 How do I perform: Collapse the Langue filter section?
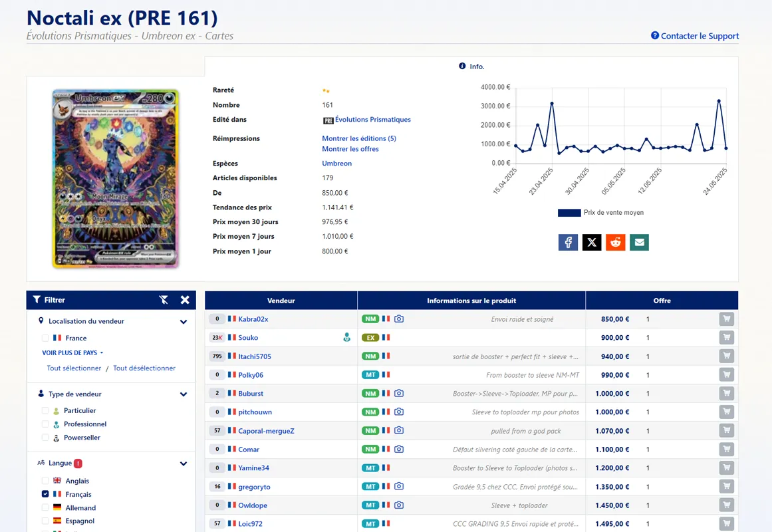(x=183, y=464)
